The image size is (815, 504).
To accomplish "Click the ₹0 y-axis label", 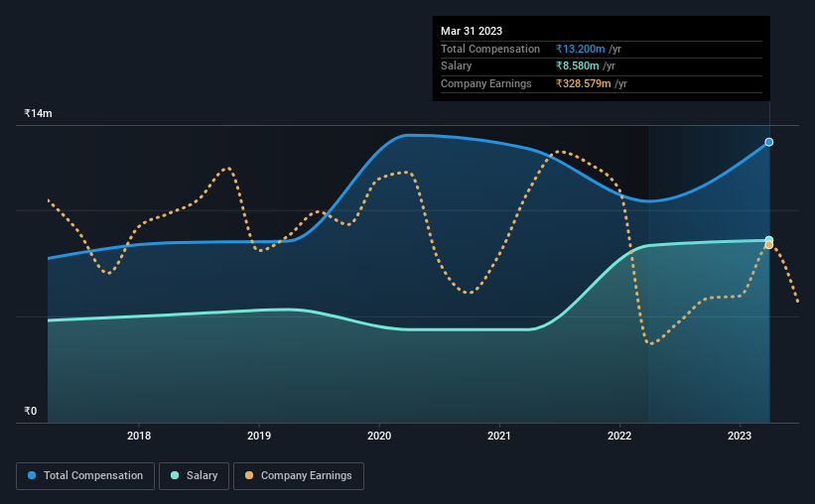I will pos(31,411).
